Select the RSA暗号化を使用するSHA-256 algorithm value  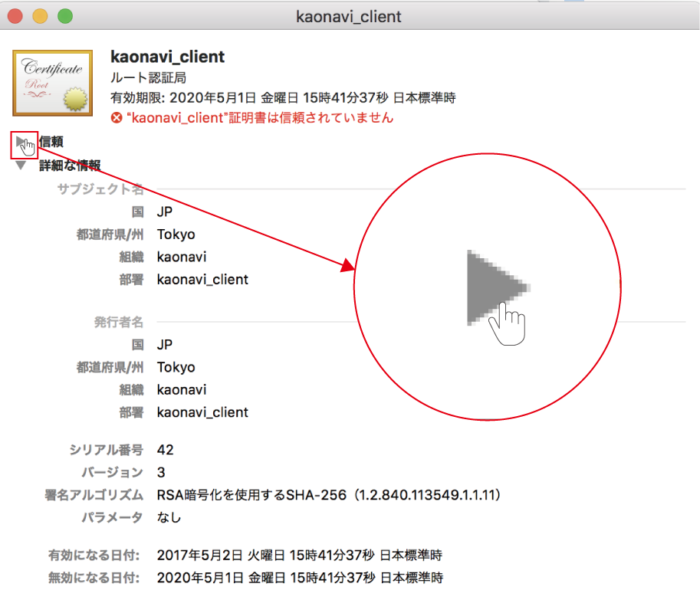coord(329,495)
